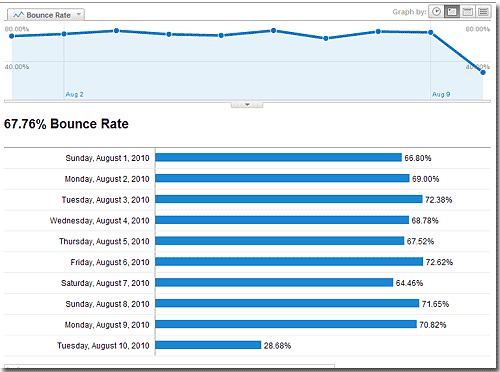500x372 pixels.
Task: Click the first data point on the line graph
Action: pos(12,36)
